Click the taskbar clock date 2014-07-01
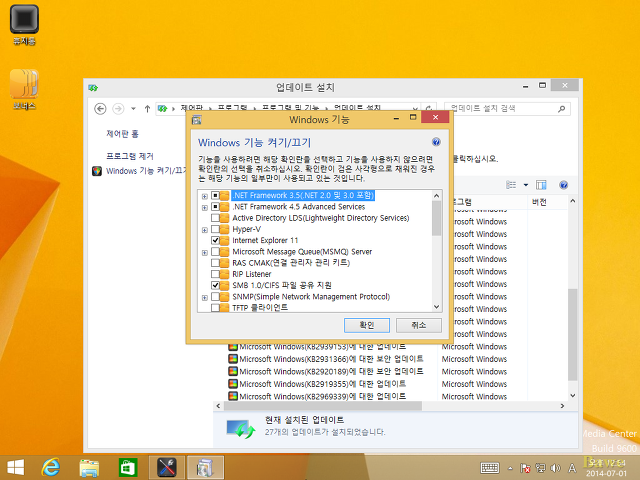The image size is (640, 480). [606, 473]
